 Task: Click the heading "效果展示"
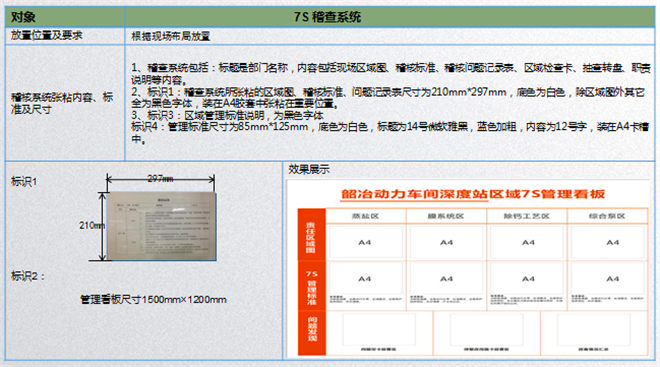click(x=309, y=170)
